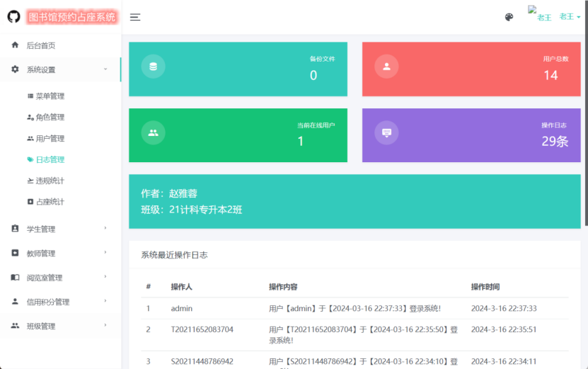Click the 阅览室管理 book icon

tap(15, 277)
